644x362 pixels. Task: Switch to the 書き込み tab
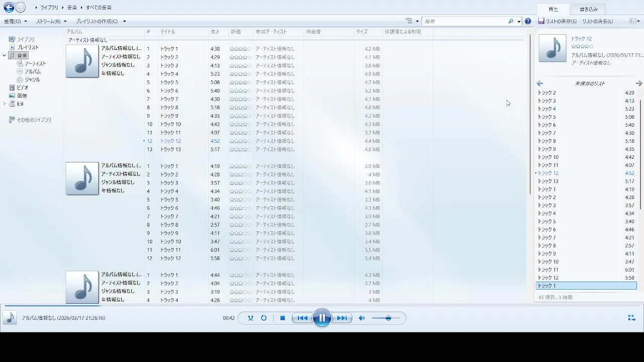[589, 9]
